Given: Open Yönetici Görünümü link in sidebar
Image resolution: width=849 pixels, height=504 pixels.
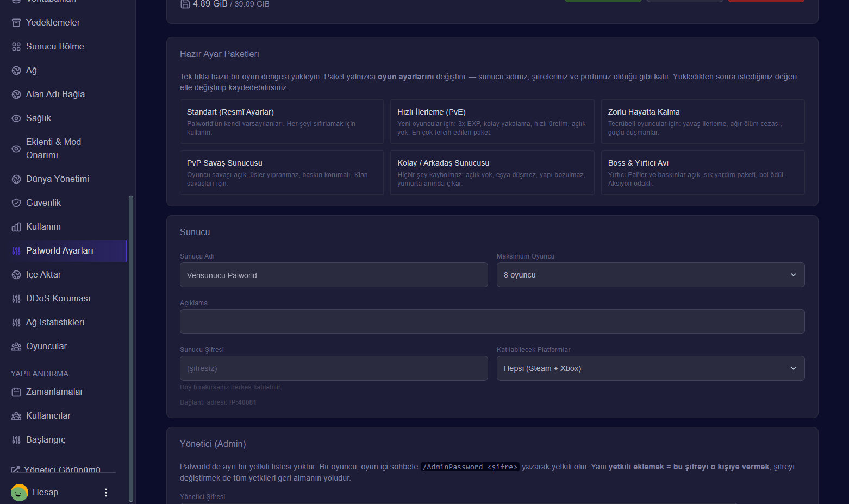Looking at the screenshot, I should [x=56, y=469].
